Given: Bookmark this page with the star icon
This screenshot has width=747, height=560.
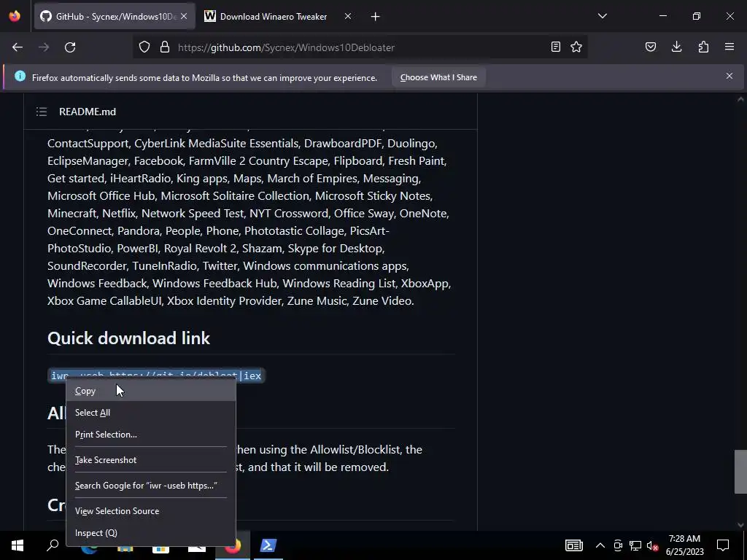Looking at the screenshot, I should pyautogui.click(x=576, y=47).
